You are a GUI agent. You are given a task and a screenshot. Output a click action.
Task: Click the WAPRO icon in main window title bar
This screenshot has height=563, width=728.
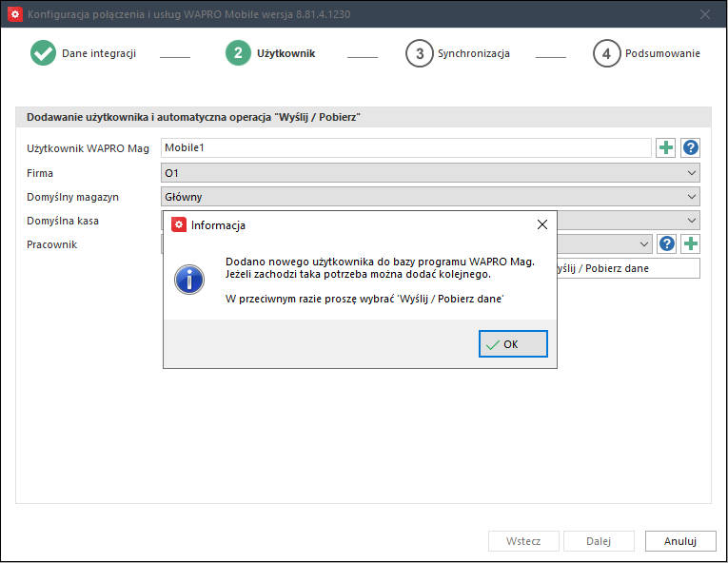coord(15,14)
